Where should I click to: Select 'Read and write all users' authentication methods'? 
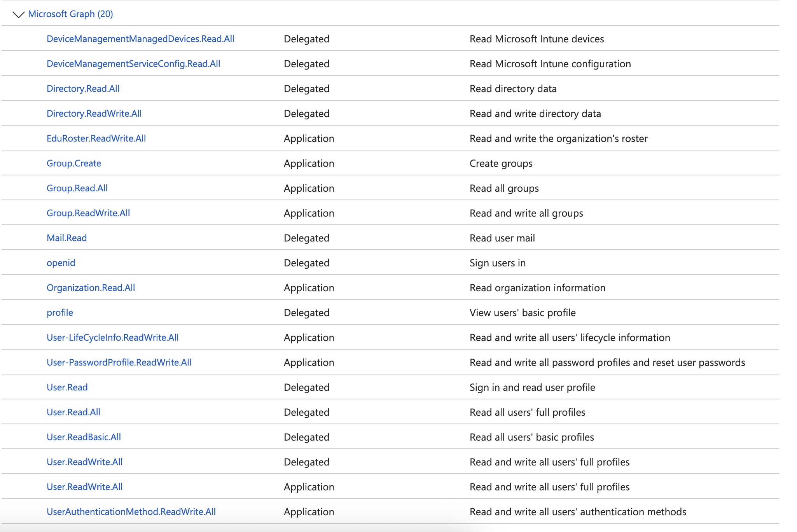coord(578,512)
